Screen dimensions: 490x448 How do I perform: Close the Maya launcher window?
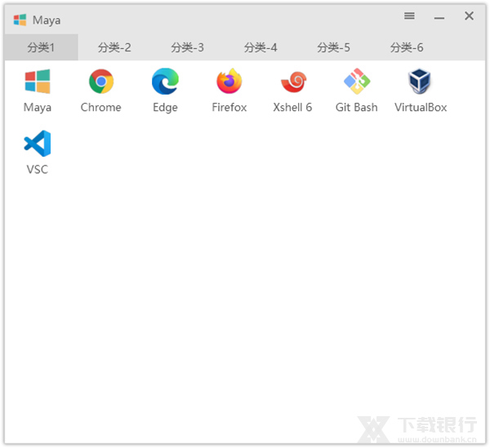(469, 16)
